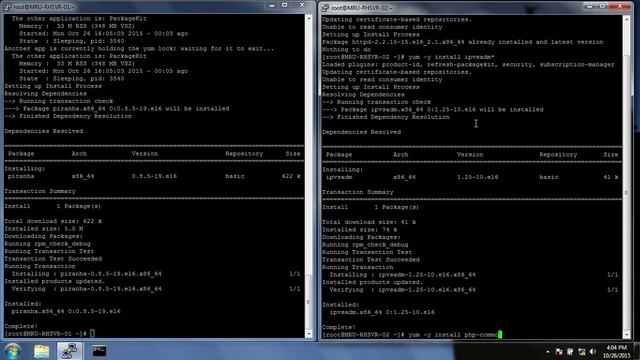Open the Windows Start menu orb

click(12, 351)
